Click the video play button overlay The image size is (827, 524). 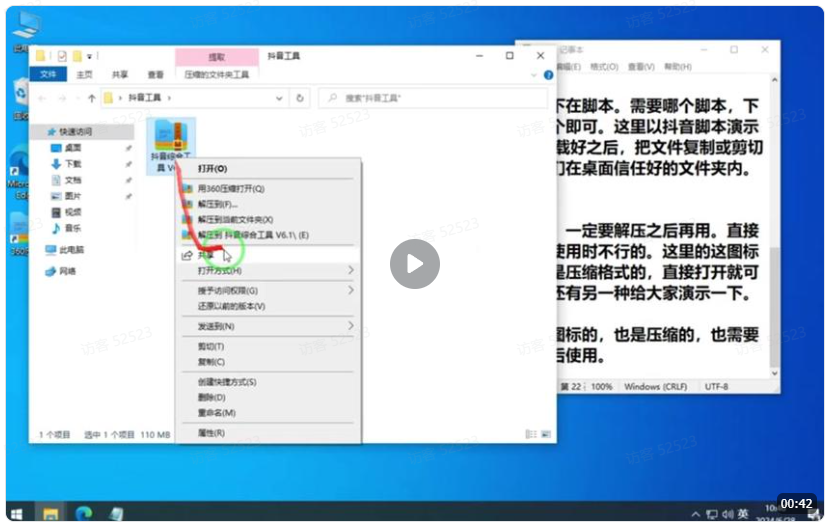(x=414, y=264)
